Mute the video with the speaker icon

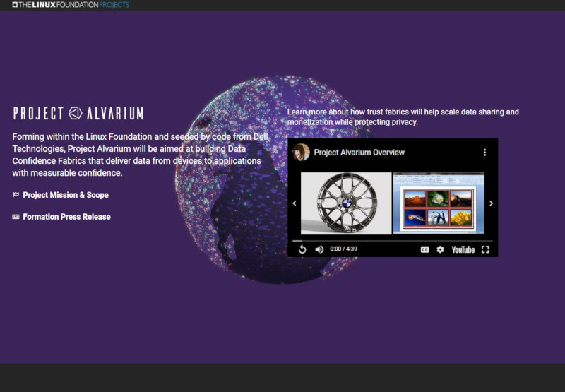319,249
